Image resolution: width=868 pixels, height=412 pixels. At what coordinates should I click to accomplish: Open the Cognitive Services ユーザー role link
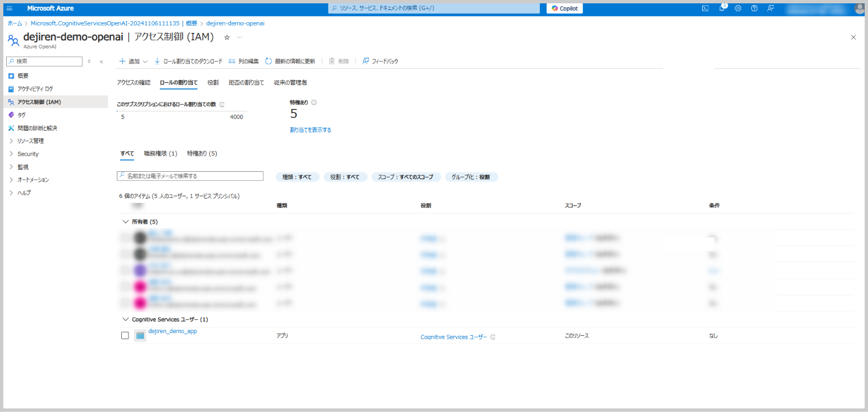[453, 337]
